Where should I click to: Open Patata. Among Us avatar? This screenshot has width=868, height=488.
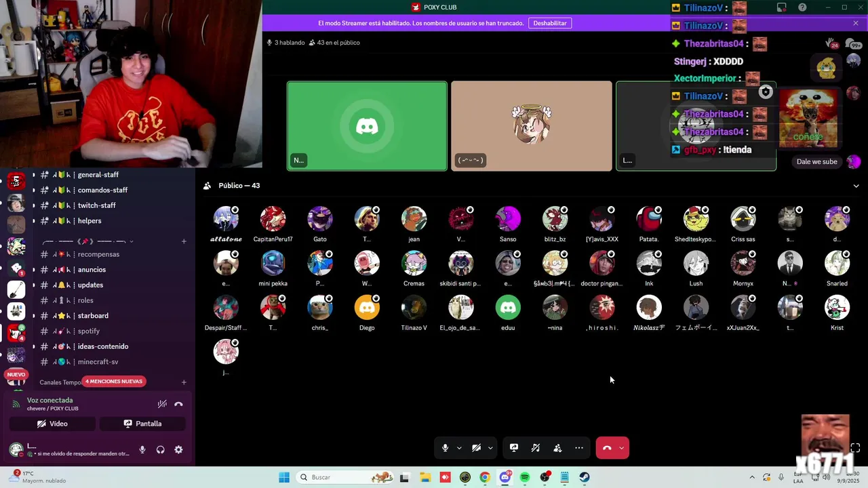649,219
